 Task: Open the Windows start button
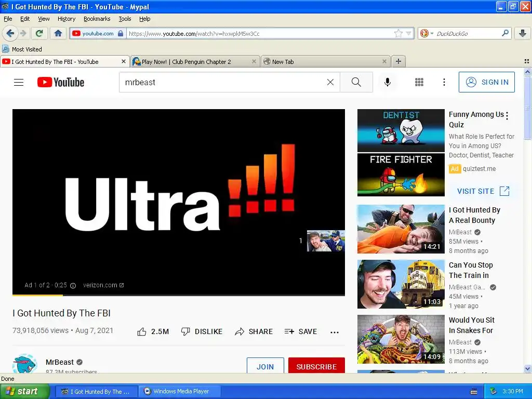click(25, 391)
